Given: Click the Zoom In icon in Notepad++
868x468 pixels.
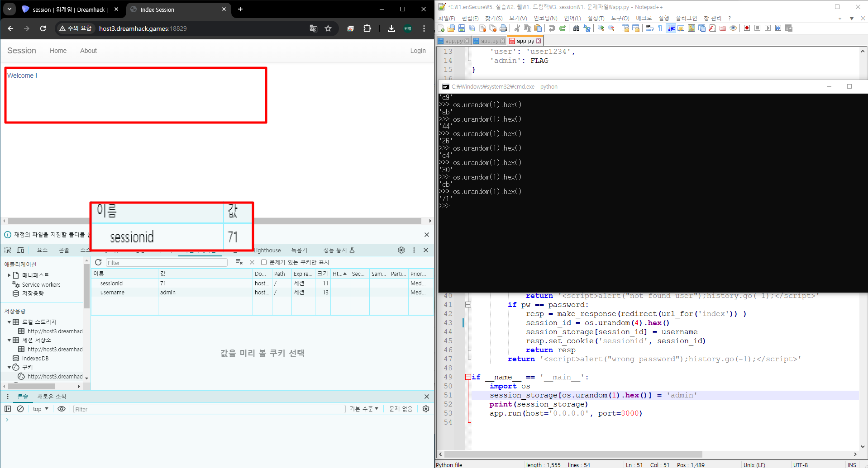Looking at the screenshot, I should point(601,28).
